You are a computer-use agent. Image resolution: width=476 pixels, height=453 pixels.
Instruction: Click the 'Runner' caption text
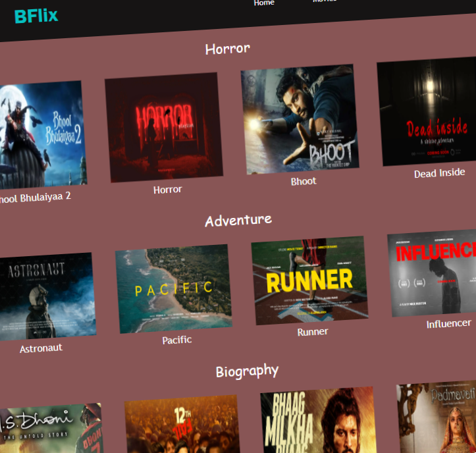(313, 332)
